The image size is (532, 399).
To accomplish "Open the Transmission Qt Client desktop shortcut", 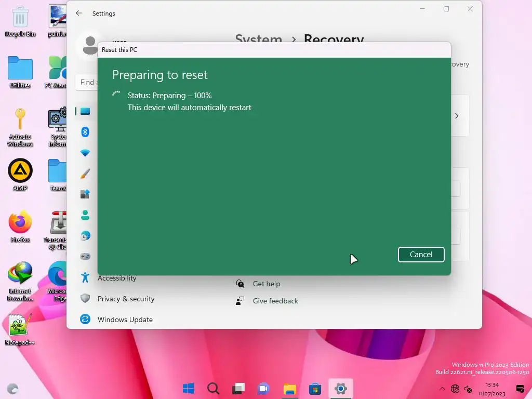I will (x=56, y=230).
